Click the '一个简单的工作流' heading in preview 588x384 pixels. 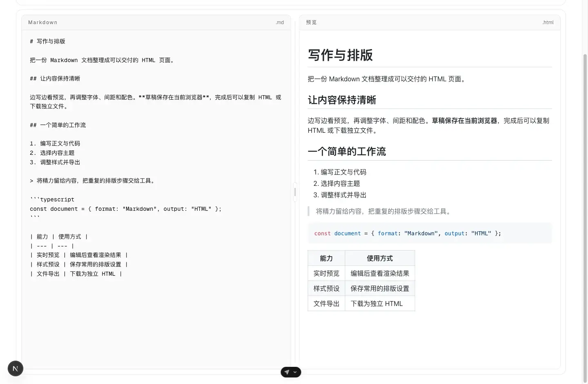347,152
